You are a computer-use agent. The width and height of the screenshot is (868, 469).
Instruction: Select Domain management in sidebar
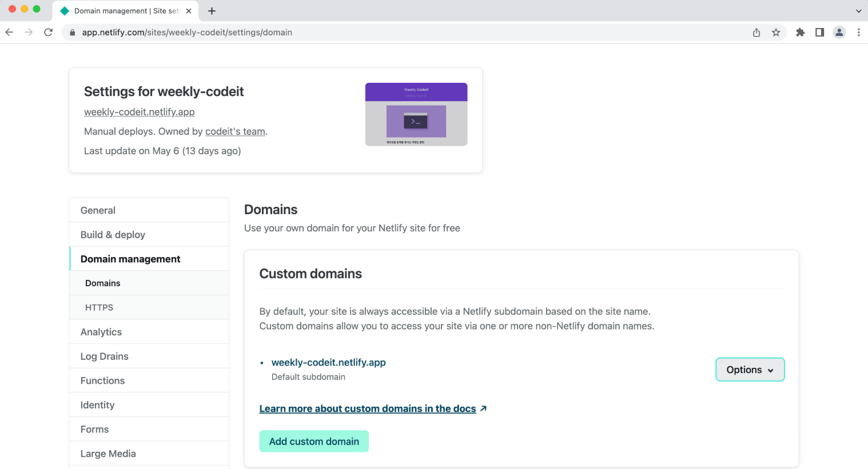point(149,259)
